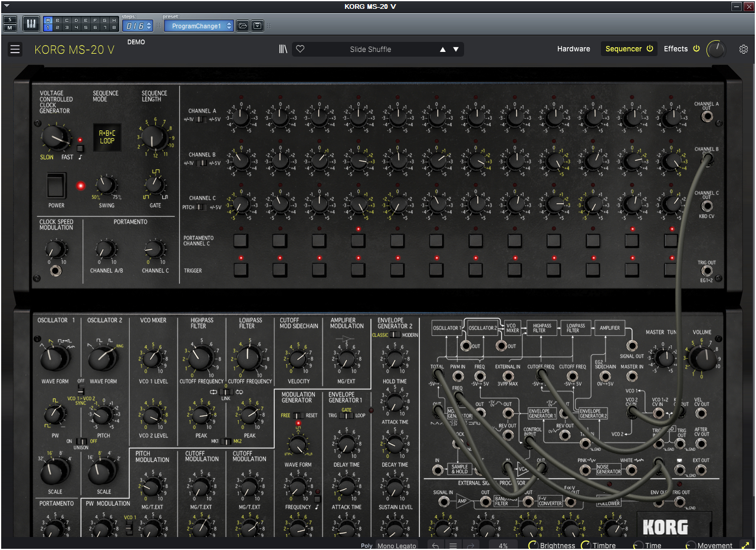Toggle first TRIGGER step button
Viewport: 756px width, 550px height.
(241, 270)
